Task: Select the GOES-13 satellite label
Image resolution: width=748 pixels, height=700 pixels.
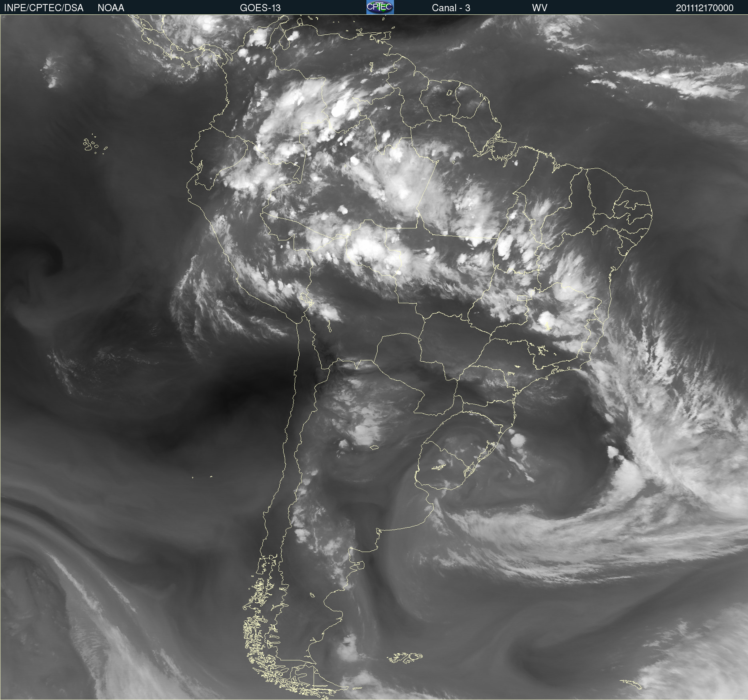Action: (260, 8)
